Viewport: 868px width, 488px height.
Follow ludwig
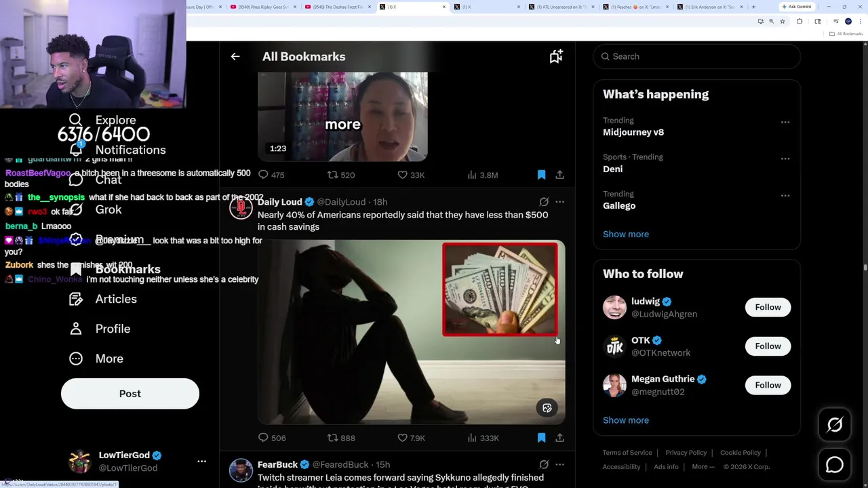point(768,308)
